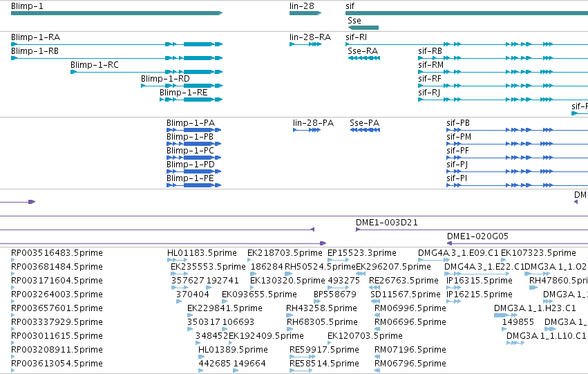The height and width of the screenshot is (374, 588).
Task: Click the Sse gene arrow
Action: pos(363,28)
